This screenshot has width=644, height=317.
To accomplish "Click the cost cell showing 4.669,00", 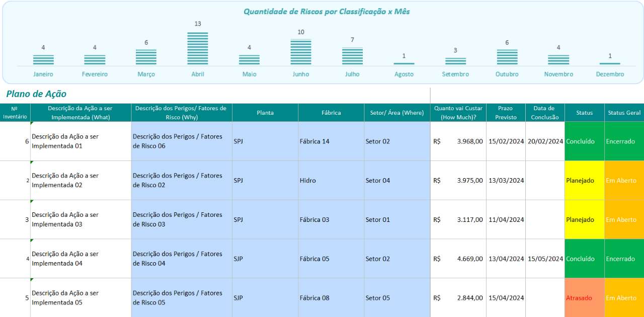I will (458, 259).
